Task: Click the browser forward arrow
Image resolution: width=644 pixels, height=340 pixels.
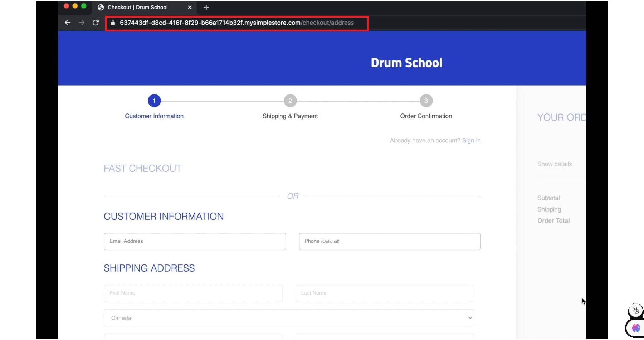Action: point(82,23)
